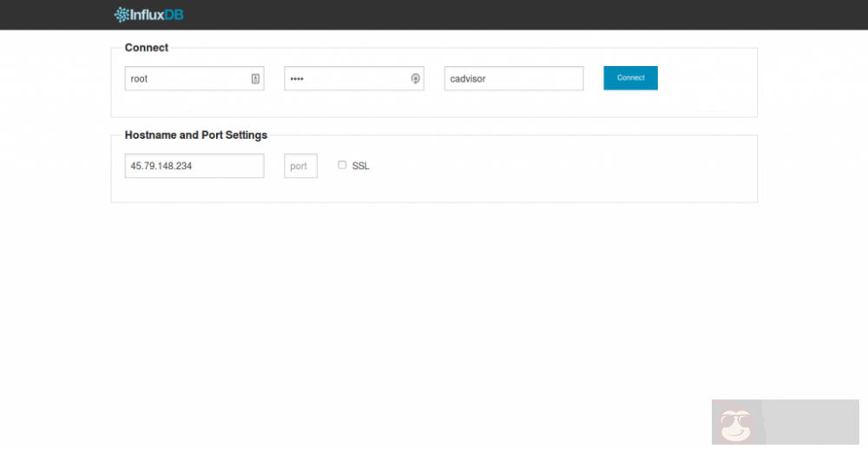Image resolution: width=868 pixels, height=449 pixels.
Task: Click the InfluxDB snowflake logo icon
Action: (x=121, y=14)
